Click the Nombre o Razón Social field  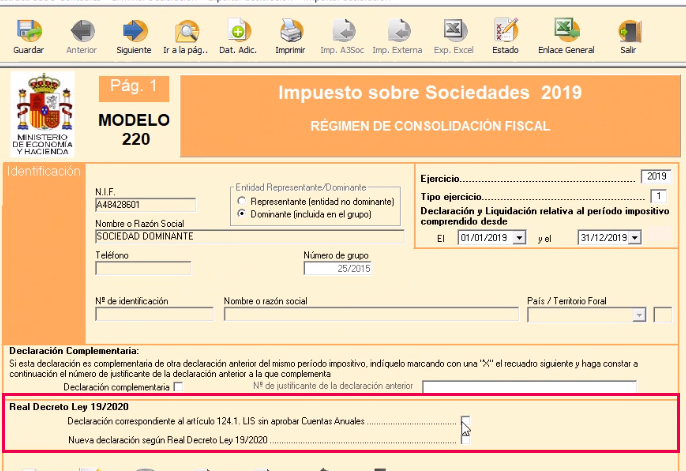tap(250, 237)
